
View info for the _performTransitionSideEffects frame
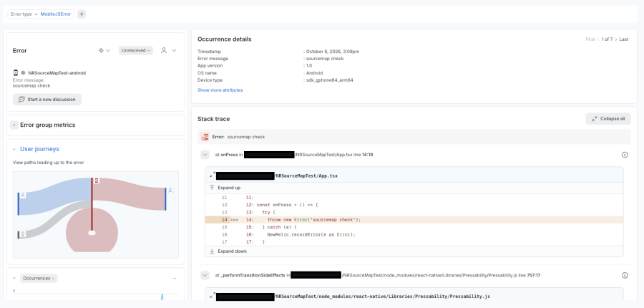[x=625, y=276]
